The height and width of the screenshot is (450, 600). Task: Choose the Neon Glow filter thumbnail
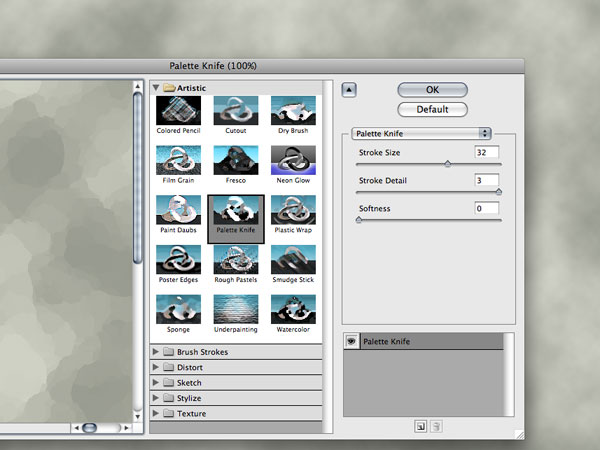click(293, 160)
